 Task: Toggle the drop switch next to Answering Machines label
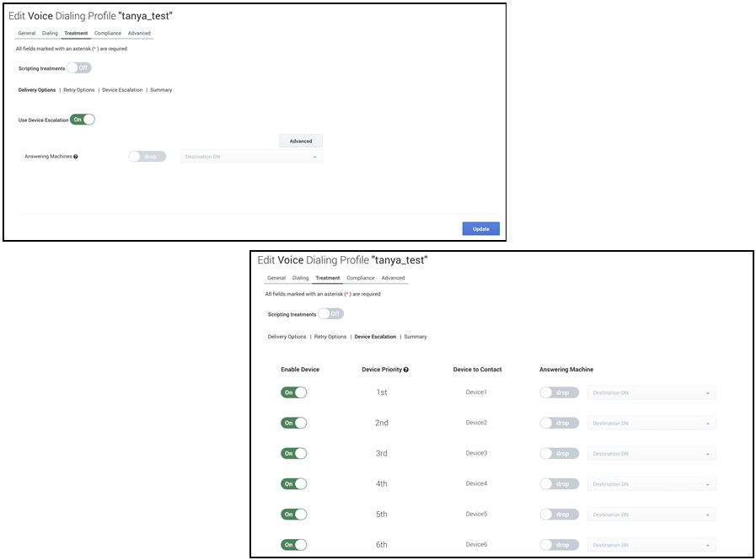point(147,157)
